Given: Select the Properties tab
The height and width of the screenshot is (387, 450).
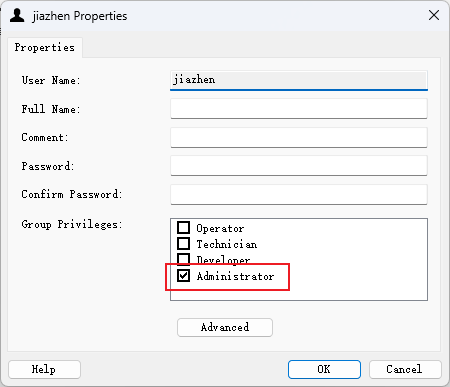Looking at the screenshot, I should click(x=45, y=47).
